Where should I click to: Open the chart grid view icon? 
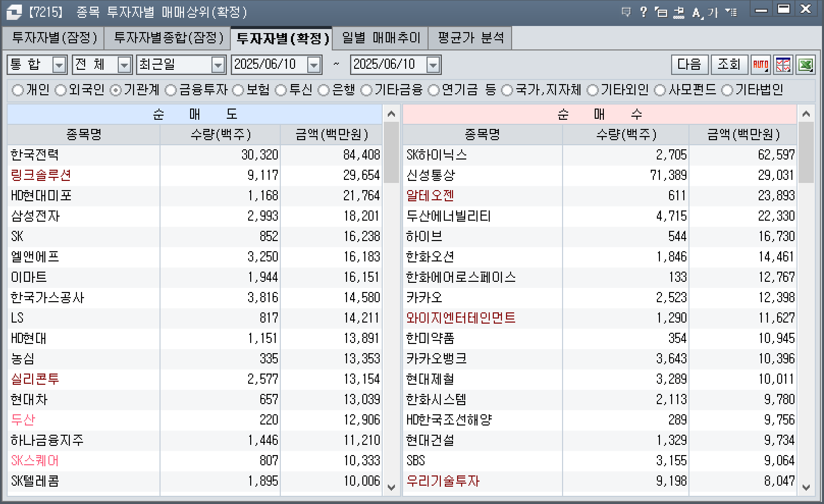pyautogui.click(x=783, y=65)
